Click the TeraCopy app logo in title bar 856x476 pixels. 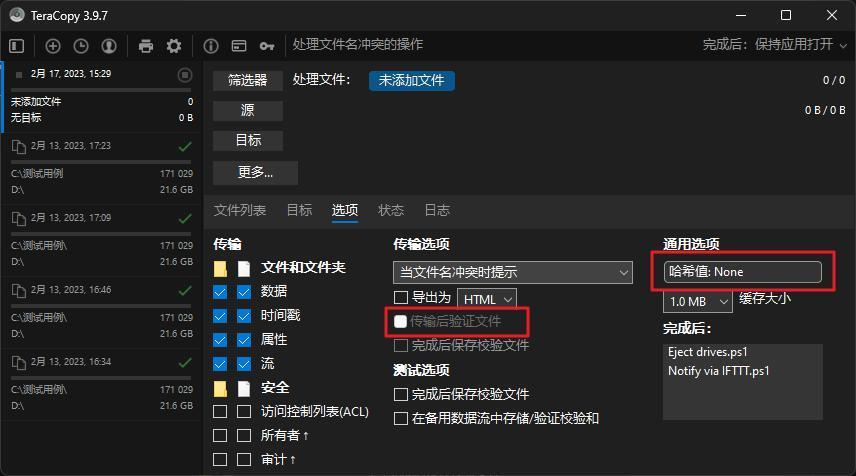(17, 15)
